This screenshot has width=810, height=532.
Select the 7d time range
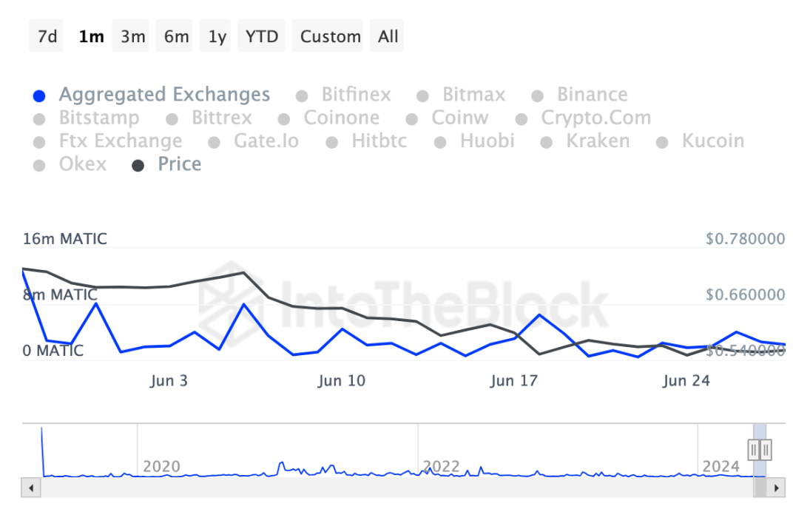pyautogui.click(x=47, y=36)
